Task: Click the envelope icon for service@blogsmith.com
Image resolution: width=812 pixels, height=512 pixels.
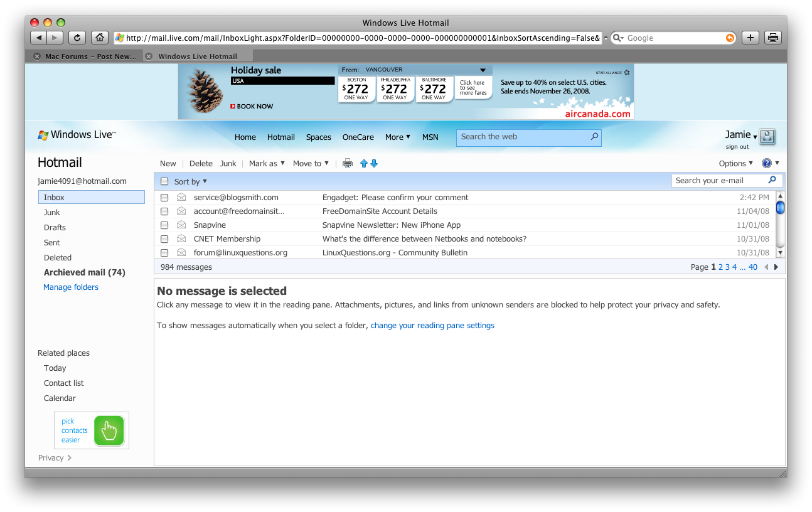Action: point(181,197)
